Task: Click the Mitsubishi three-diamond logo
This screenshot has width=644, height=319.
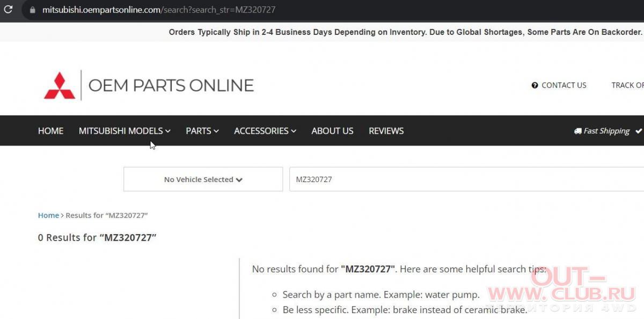Action: point(60,86)
